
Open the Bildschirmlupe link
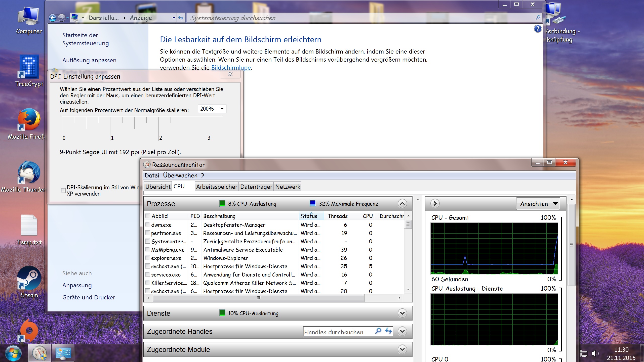click(x=231, y=68)
